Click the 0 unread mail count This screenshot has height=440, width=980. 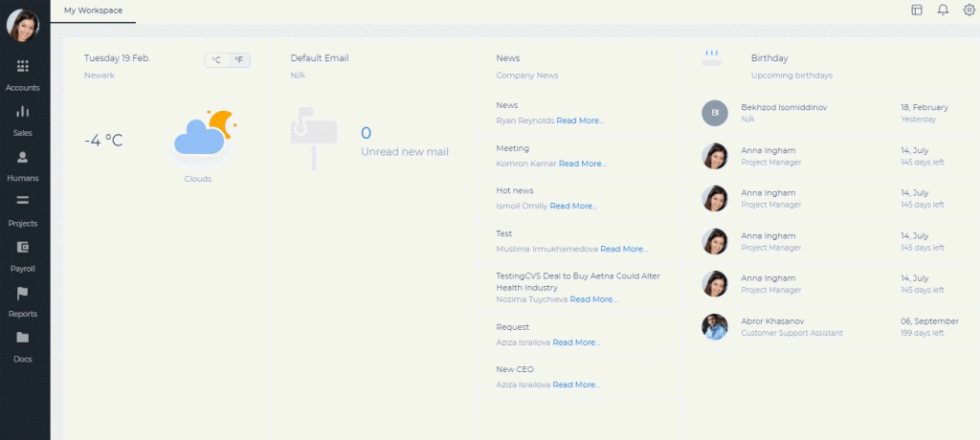pyautogui.click(x=367, y=133)
